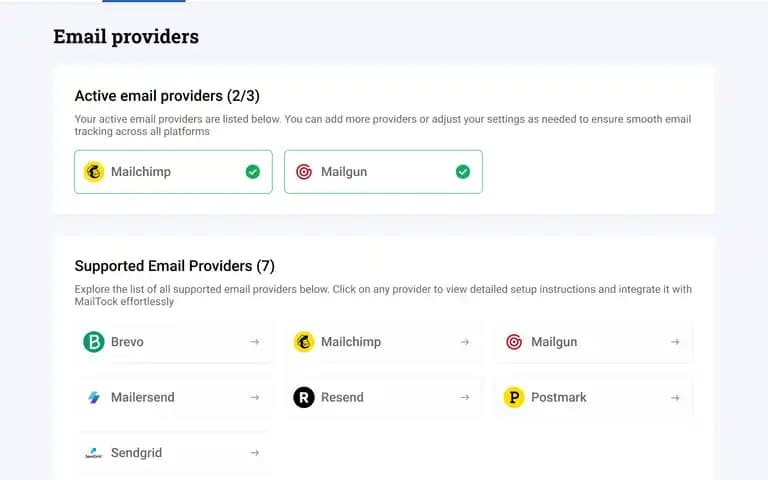Open Brevo setup via its arrow

coord(255,342)
